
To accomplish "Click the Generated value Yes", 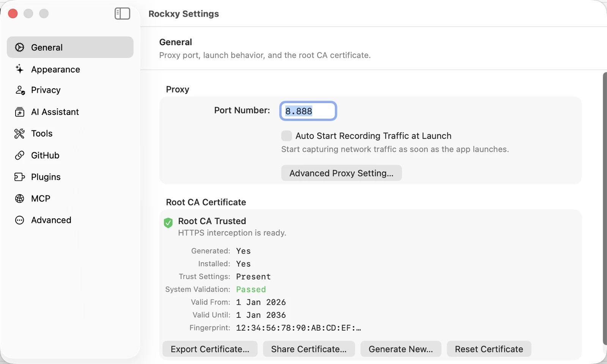I will coord(244,251).
